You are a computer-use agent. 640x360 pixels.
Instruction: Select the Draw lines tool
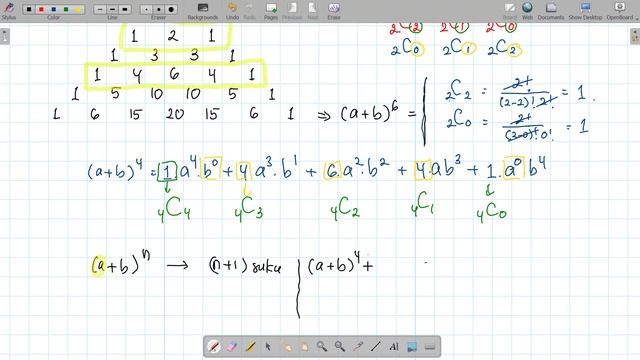click(x=376, y=347)
